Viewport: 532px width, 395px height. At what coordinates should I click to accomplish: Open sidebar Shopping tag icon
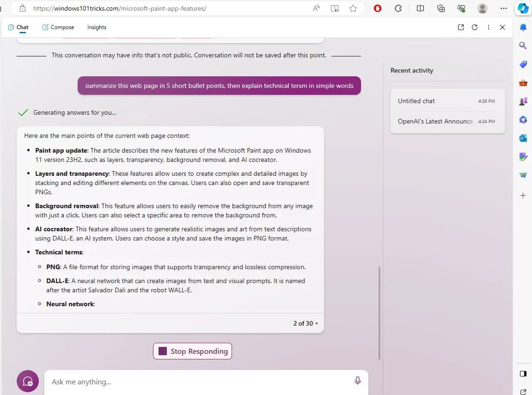click(523, 64)
